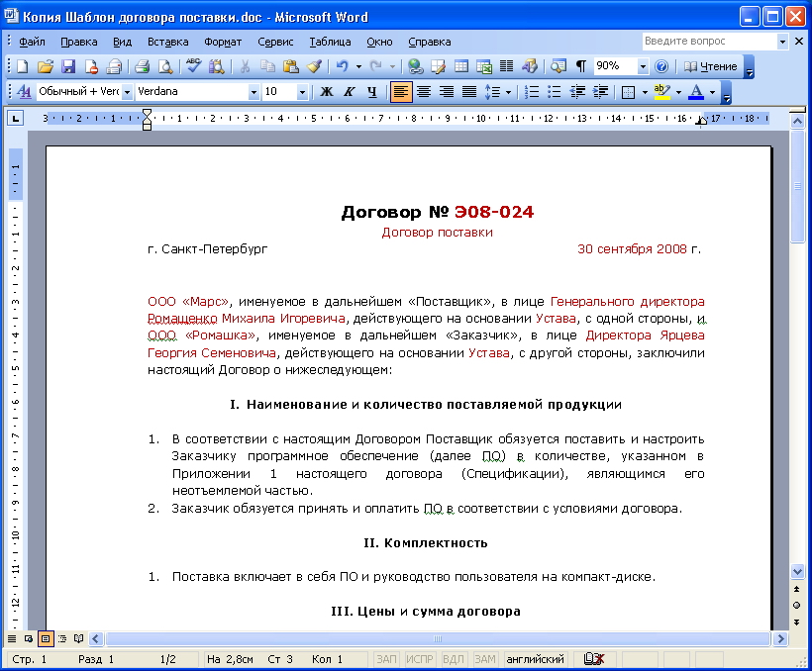The image size is (812, 671).
Task: Expand the highlight color dropdown arrow
Action: click(x=678, y=92)
